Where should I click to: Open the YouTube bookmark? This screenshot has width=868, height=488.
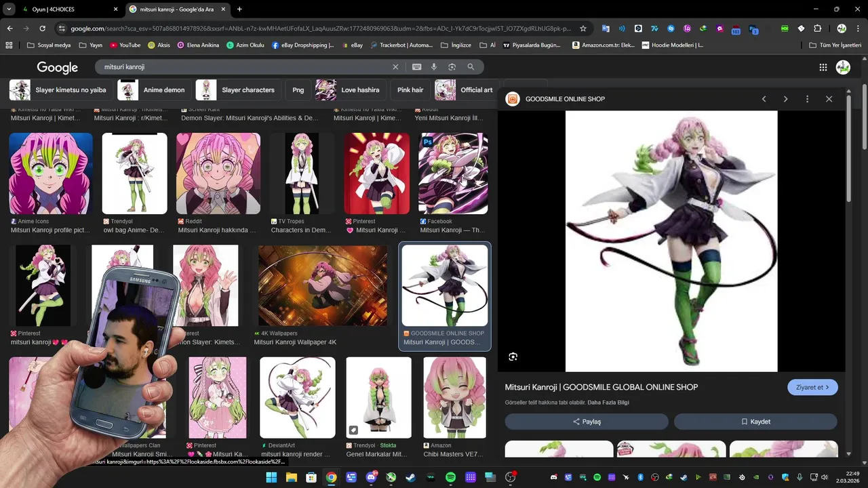point(124,45)
